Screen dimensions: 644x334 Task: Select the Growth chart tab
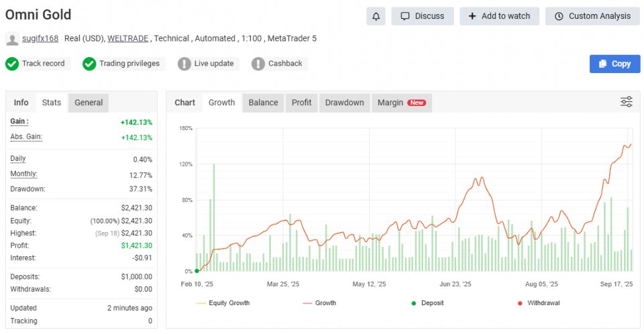(x=222, y=103)
